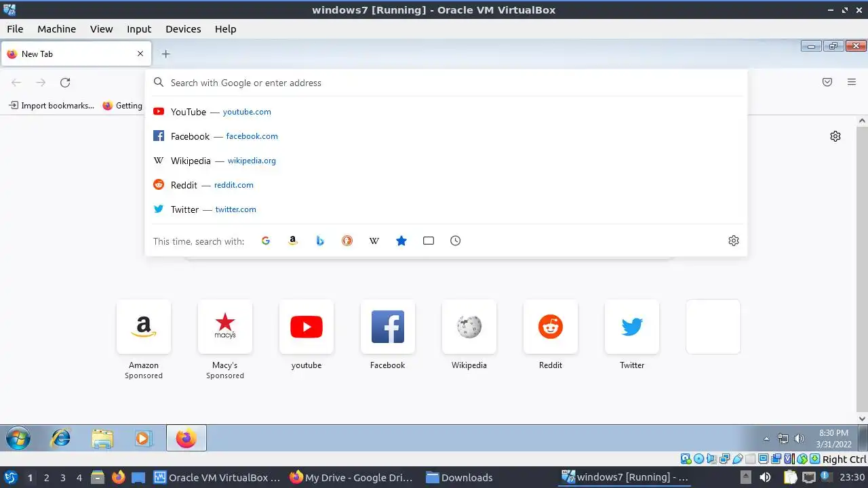Screen dimensions: 868x488
Task: Open new tab page personalize gear
Action: point(835,136)
